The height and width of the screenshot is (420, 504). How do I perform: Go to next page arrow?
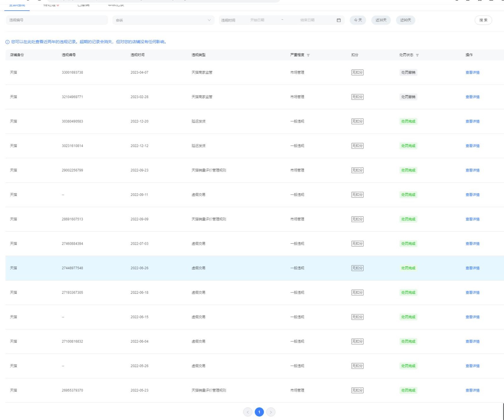tap(271, 412)
